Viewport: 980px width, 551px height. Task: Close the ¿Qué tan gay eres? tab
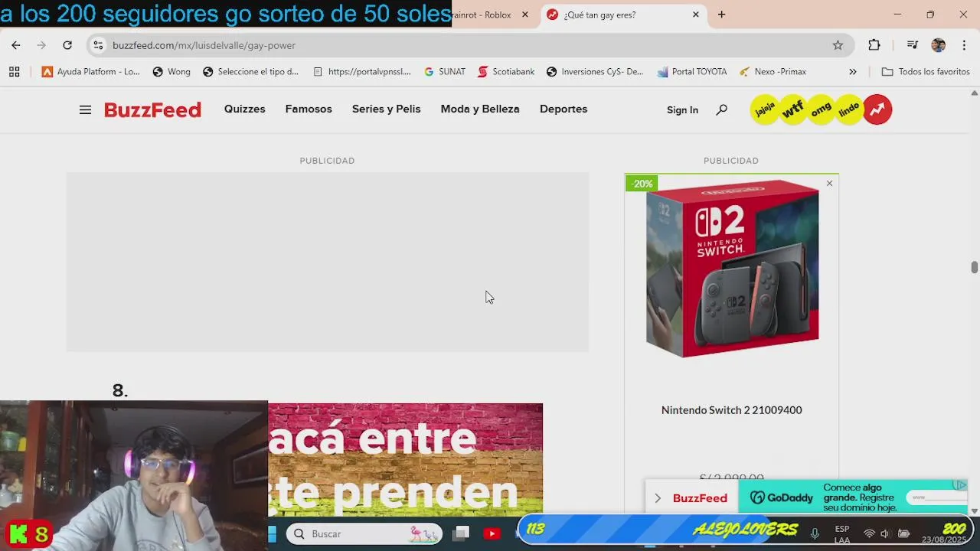[696, 15]
